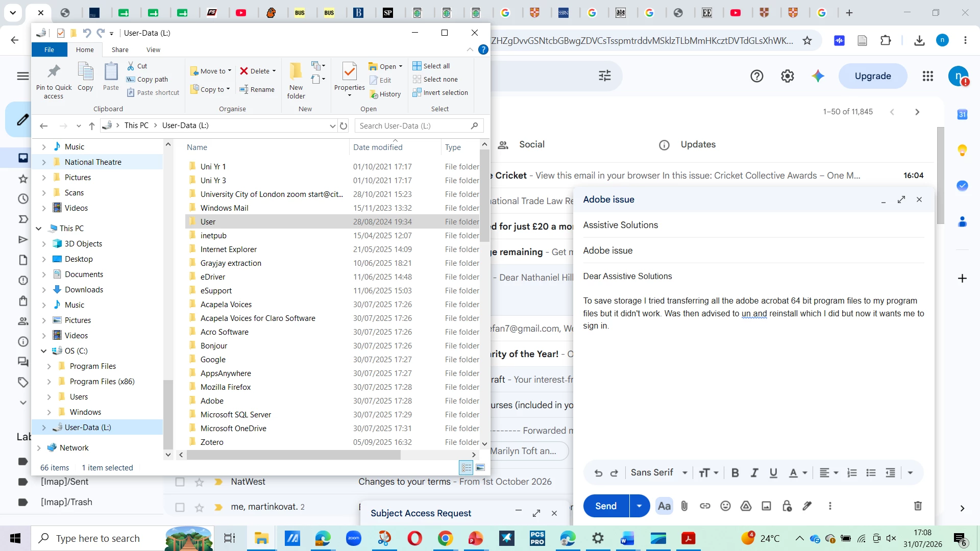
Task: Open Adobe Acrobat from the taskbar
Action: 689,538
